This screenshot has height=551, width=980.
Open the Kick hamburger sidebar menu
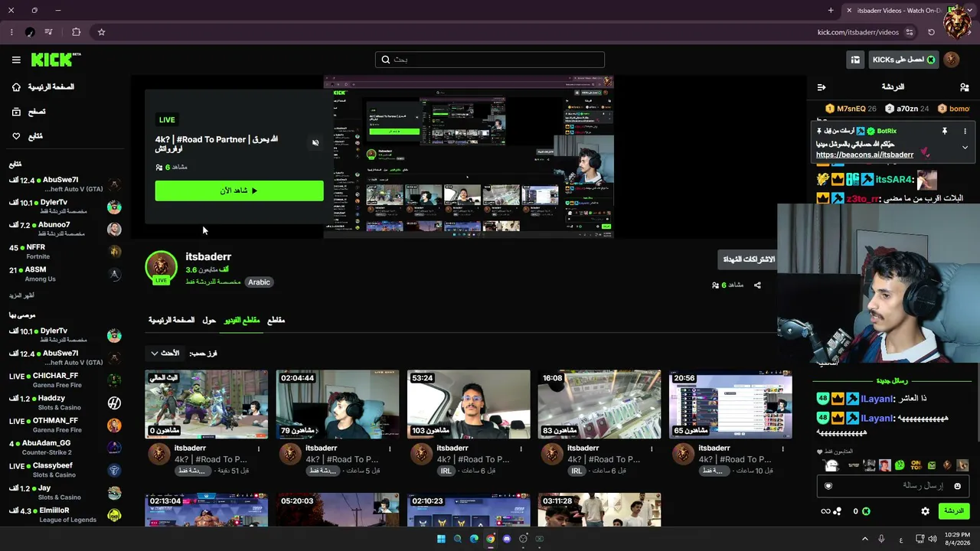coord(16,60)
